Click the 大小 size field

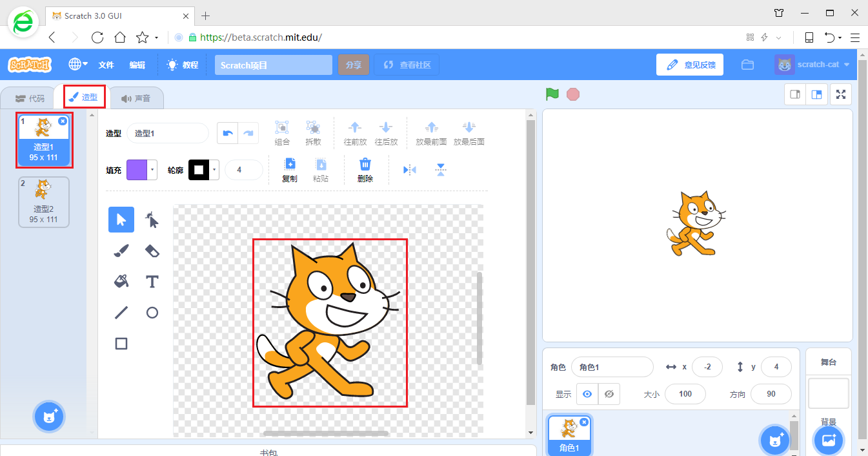pyautogui.click(x=685, y=394)
